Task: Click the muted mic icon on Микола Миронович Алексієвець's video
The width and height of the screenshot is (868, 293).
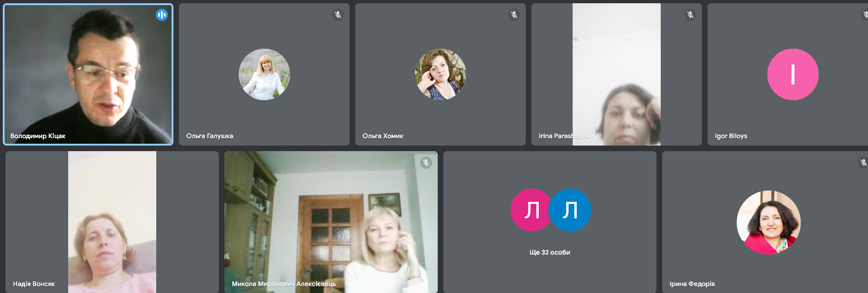Action: point(426,163)
